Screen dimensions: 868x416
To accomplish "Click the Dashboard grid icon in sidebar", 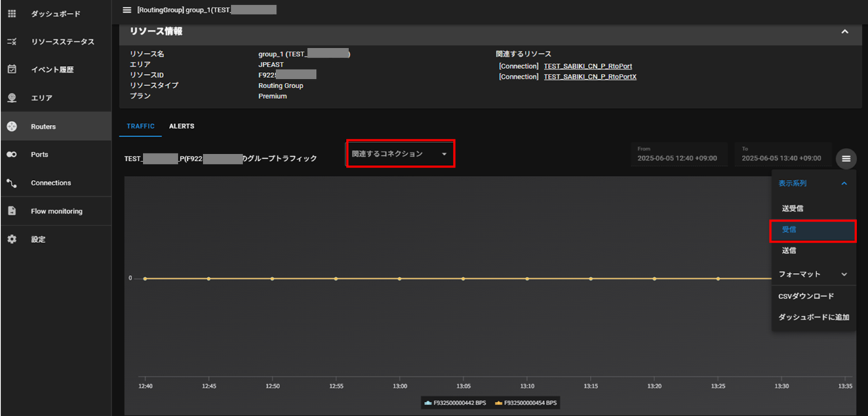I will (x=12, y=14).
